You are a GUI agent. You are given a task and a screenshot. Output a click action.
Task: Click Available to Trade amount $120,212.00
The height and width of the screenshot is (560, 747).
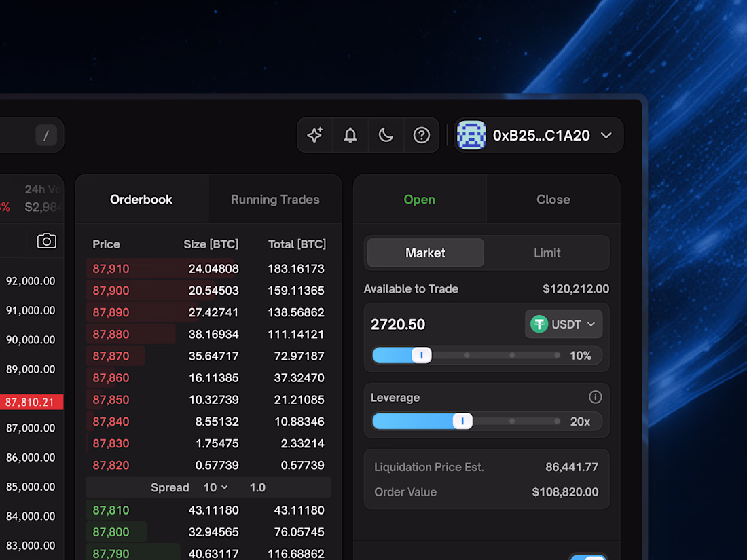click(x=576, y=289)
